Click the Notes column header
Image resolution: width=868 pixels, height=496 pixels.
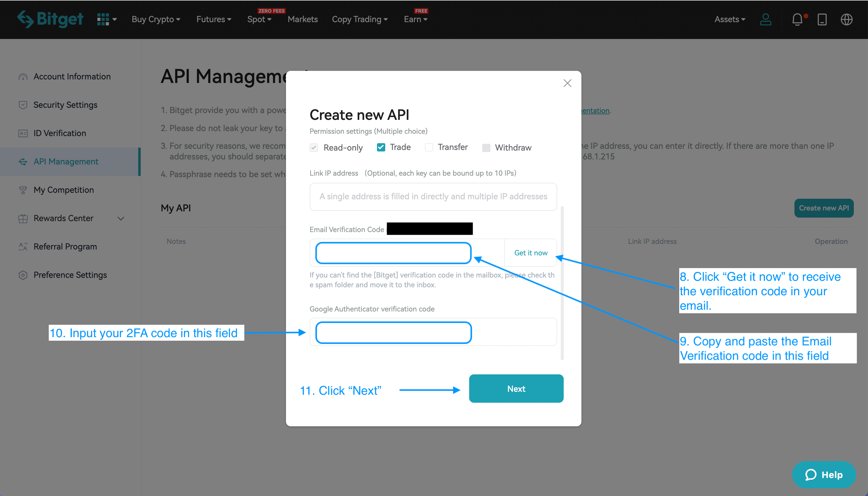pos(176,241)
